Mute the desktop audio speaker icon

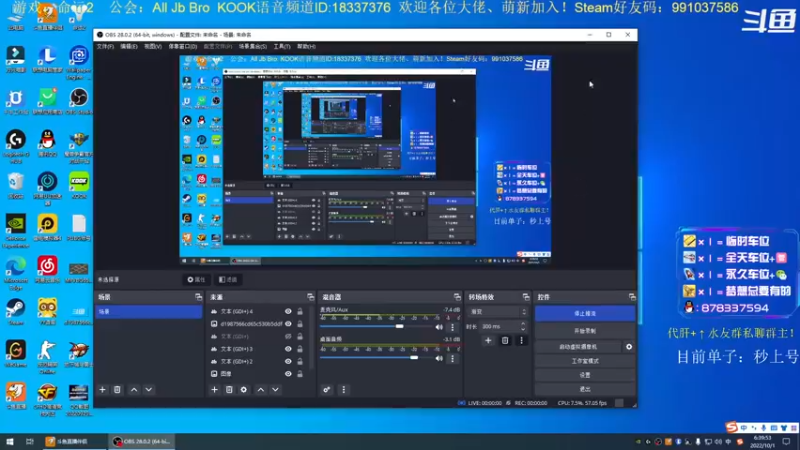pyautogui.click(x=439, y=359)
